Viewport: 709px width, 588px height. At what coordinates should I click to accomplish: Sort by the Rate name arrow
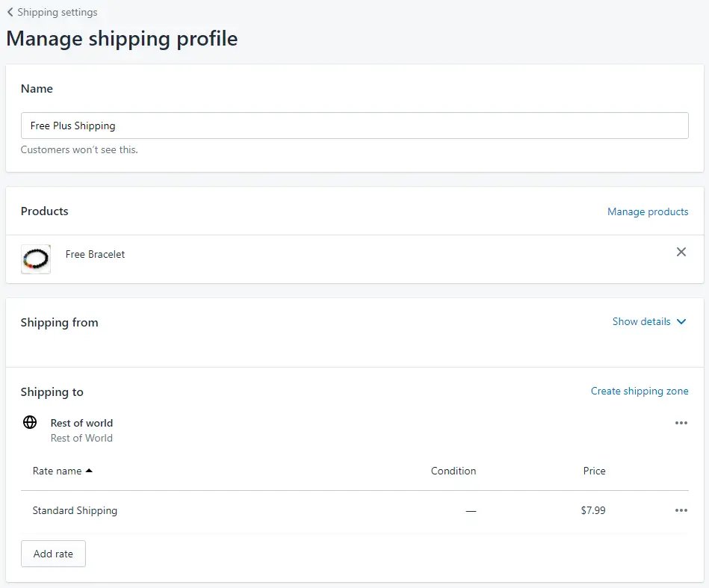coord(89,471)
